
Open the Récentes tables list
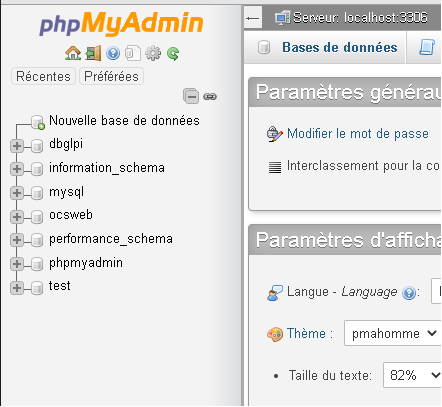click(x=43, y=76)
